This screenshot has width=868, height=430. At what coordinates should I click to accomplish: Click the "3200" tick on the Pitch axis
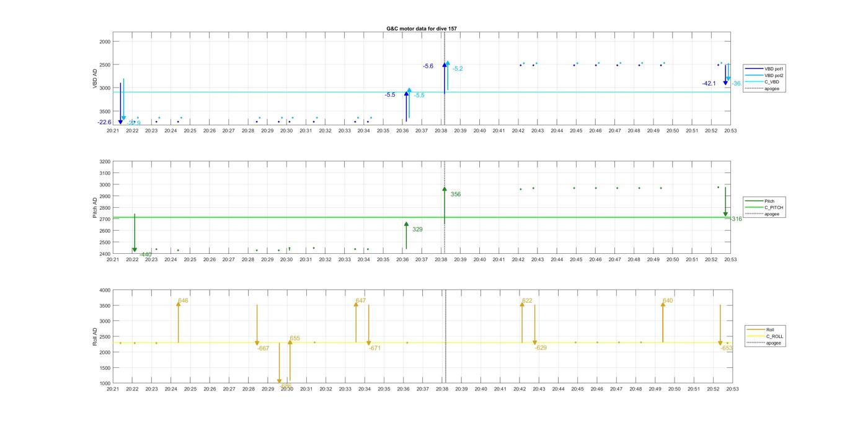click(x=105, y=161)
